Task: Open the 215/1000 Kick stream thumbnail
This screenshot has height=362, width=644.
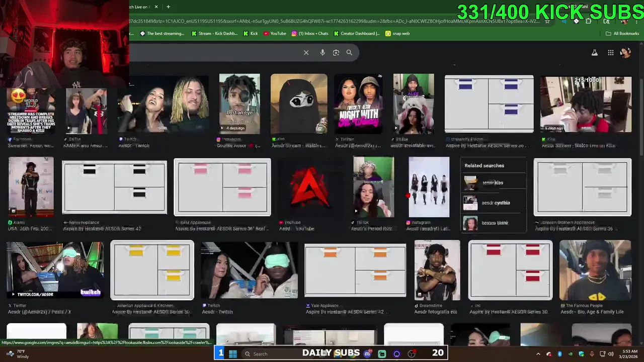Action: pos(586,104)
